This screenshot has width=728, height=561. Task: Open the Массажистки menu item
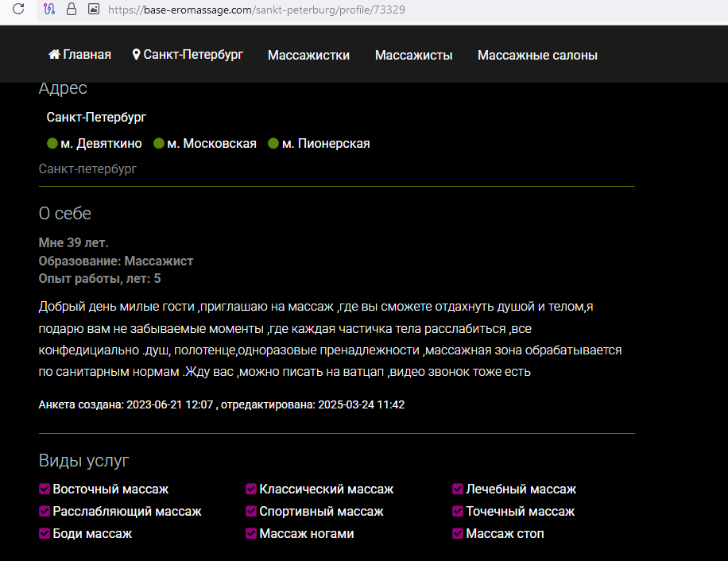point(308,55)
